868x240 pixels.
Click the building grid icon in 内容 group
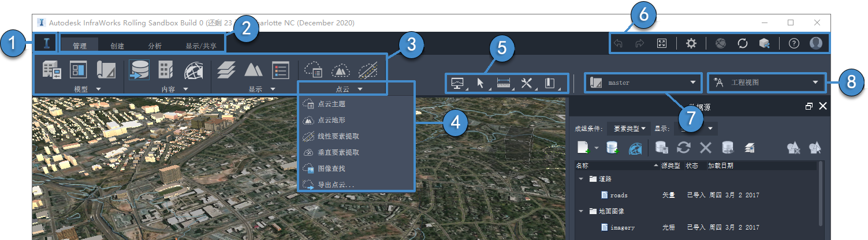click(166, 70)
